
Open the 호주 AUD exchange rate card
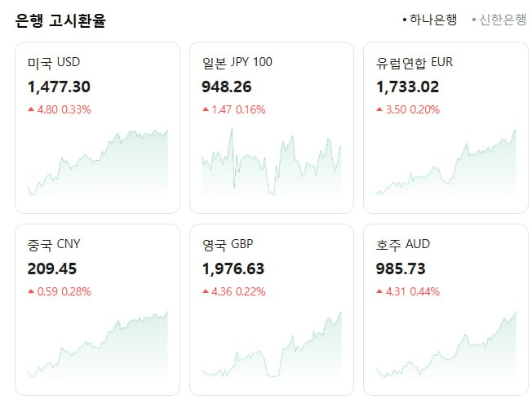pos(446,309)
